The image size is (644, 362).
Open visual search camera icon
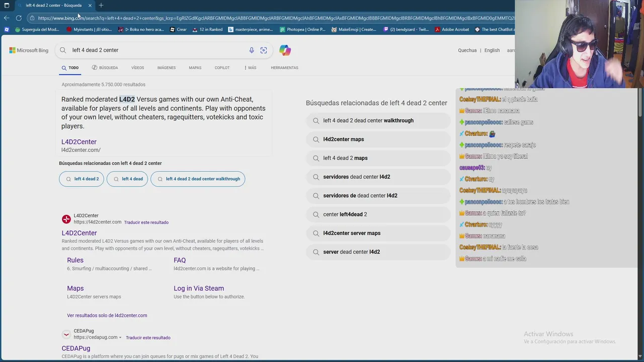point(264,50)
